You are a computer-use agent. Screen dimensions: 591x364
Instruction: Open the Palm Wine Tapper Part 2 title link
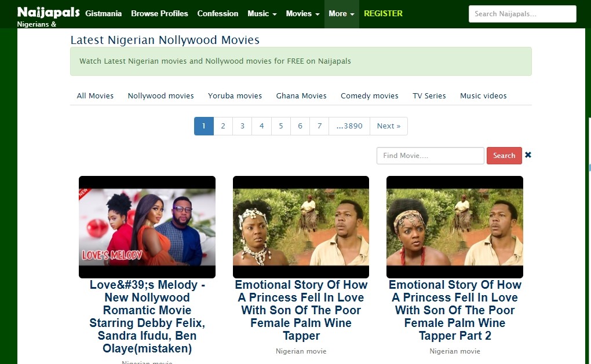[455, 310]
